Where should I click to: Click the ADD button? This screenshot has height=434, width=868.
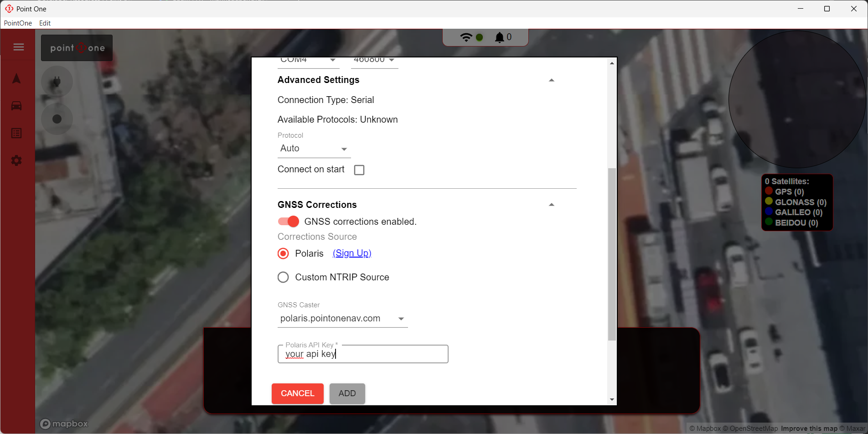[x=347, y=393]
